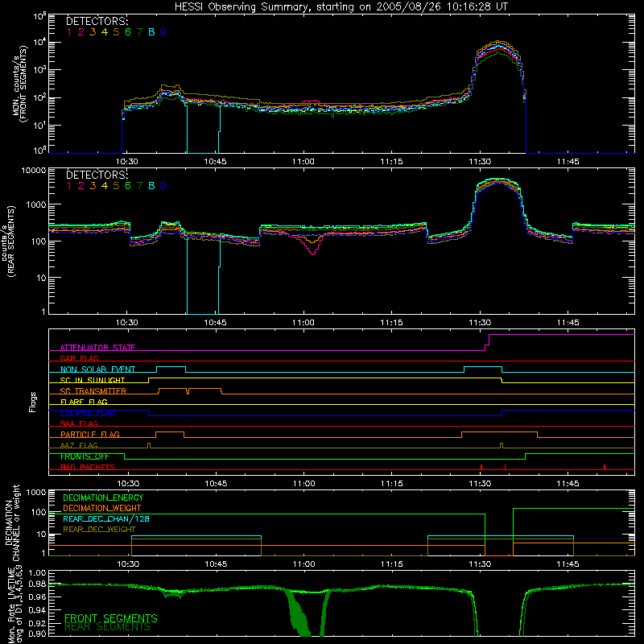644x644 pixels.
Task: Click the BAD_PACKETS flag label
Action: pyautogui.click(x=88, y=467)
